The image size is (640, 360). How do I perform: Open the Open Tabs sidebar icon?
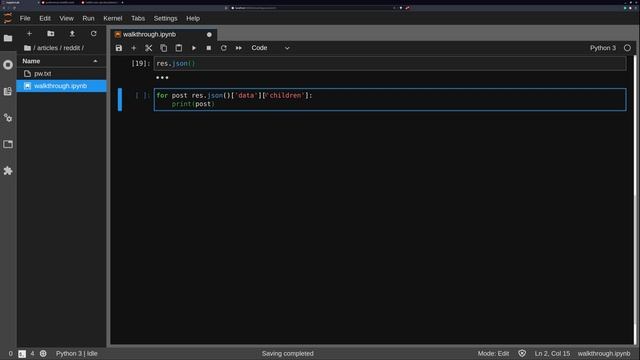(8, 144)
